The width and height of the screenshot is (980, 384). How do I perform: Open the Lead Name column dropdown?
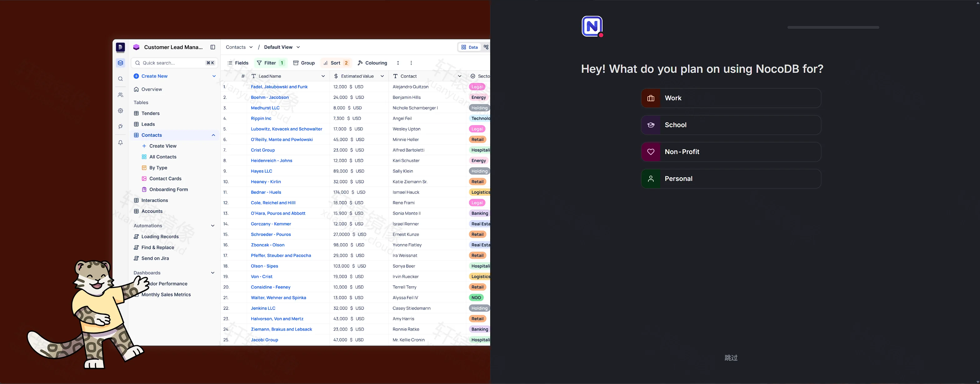pyautogui.click(x=323, y=77)
